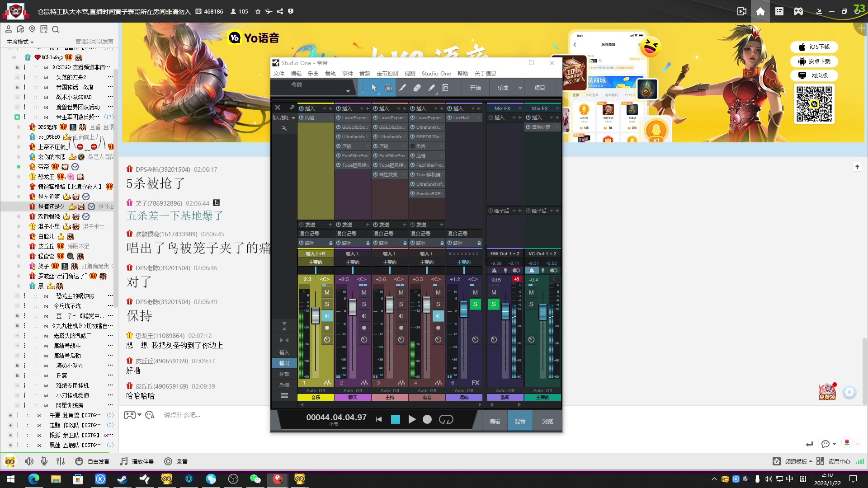This screenshot has height=488, width=868.
Task: Click the stop button in Studio One transport
Action: (396, 419)
